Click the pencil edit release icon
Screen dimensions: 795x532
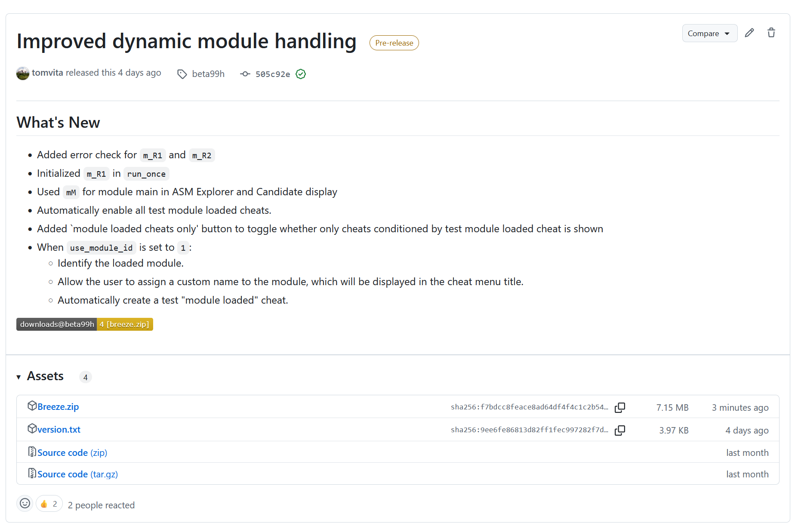[749, 33]
